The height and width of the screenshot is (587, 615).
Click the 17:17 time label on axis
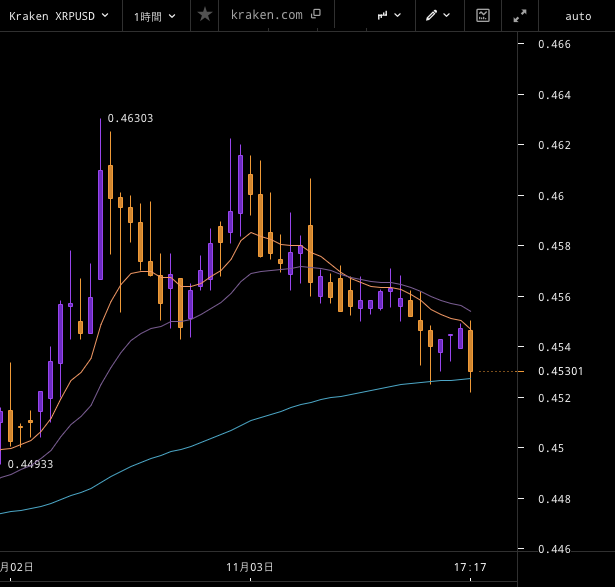pos(470,567)
